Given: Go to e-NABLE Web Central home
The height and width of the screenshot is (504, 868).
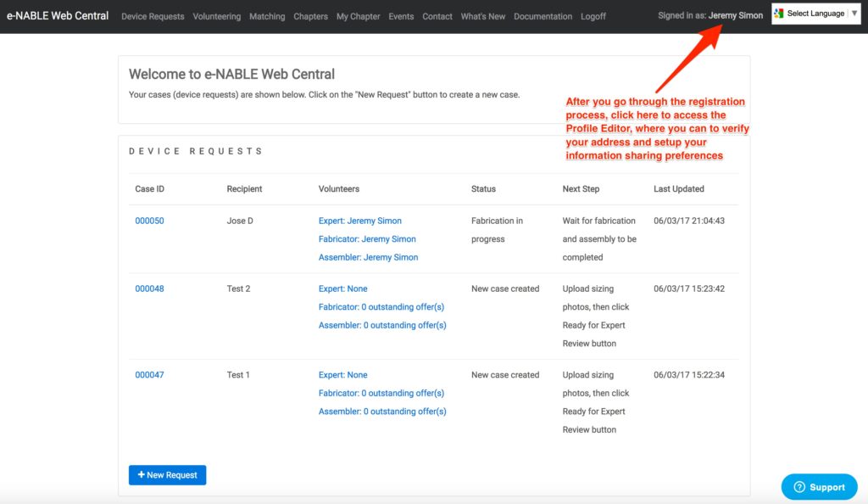Looking at the screenshot, I should 58,16.
